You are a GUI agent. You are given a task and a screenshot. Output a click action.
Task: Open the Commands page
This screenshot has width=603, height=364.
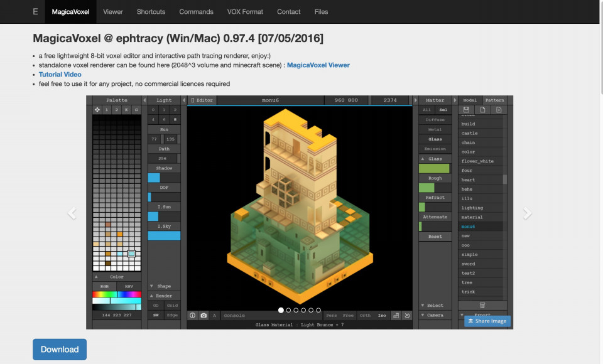click(196, 11)
